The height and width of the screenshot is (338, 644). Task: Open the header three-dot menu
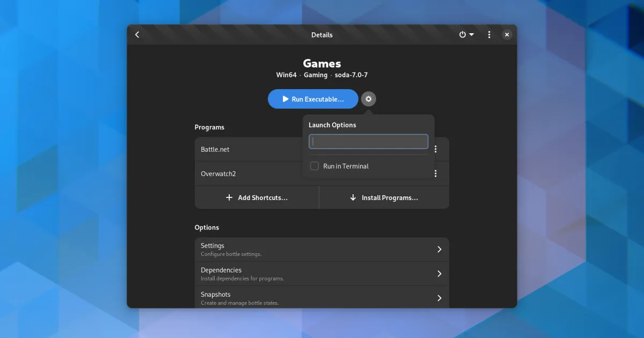pos(489,35)
